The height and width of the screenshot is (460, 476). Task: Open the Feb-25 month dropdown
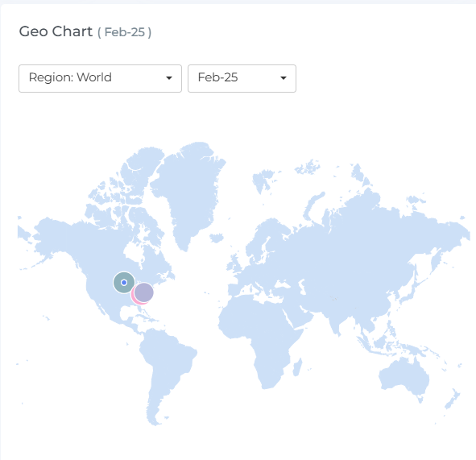click(242, 78)
